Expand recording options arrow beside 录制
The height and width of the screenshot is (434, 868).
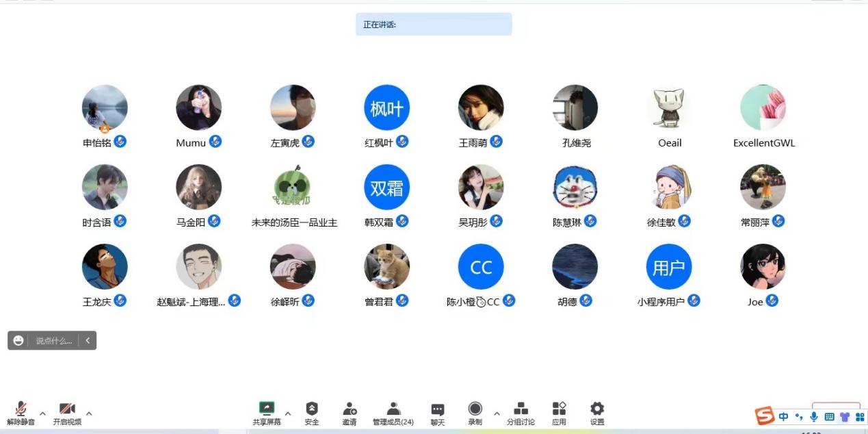tap(497, 413)
